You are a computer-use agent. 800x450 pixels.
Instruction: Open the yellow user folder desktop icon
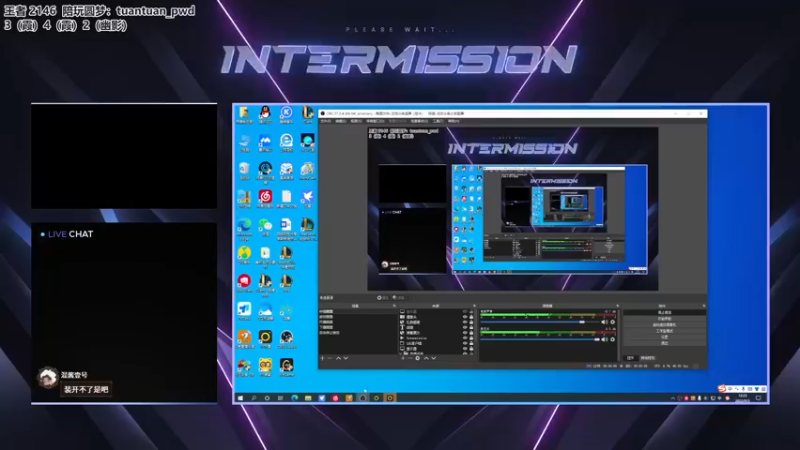tap(244, 112)
